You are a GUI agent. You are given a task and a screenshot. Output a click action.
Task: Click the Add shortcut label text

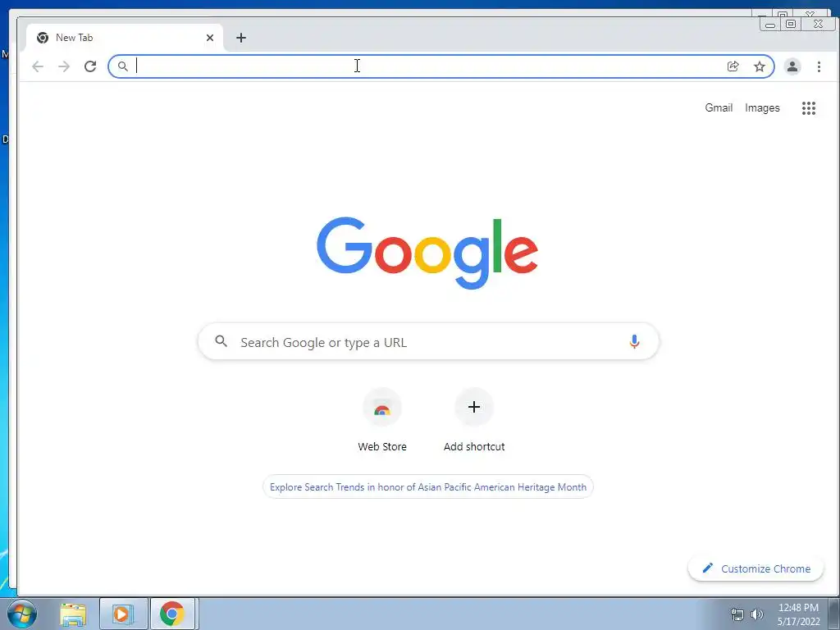click(474, 447)
